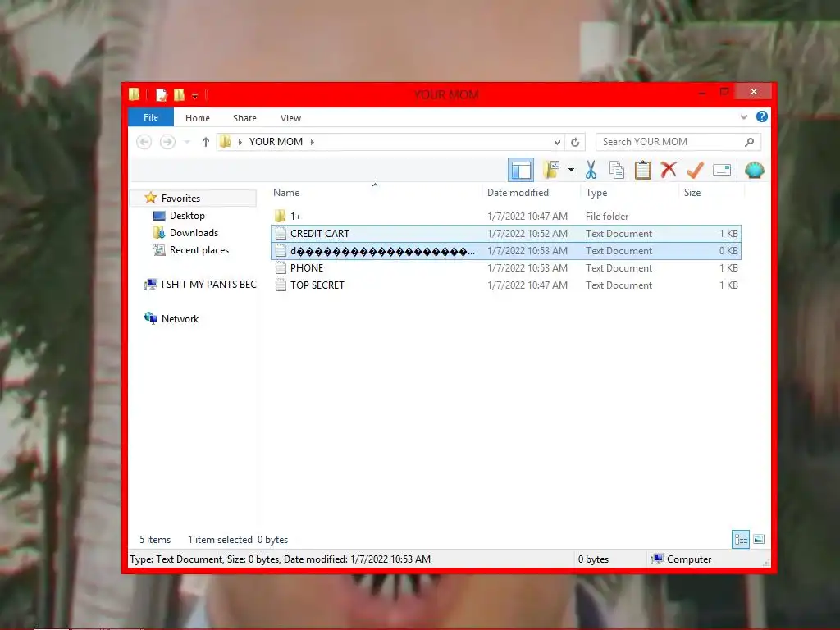This screenshot has height=630, width=840.
Task: Open Customize Quick Access Toolbar dropdown
Action: click(195, 96)
